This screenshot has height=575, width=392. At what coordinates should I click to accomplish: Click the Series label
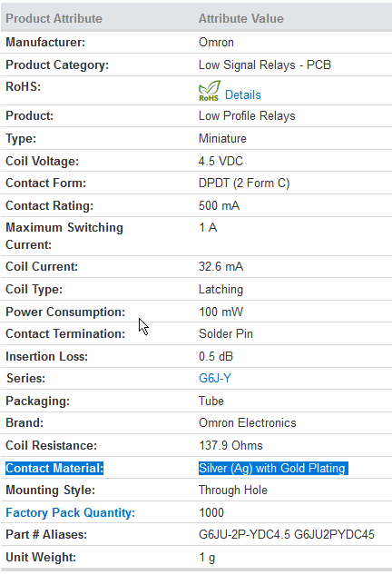[25, 378]
